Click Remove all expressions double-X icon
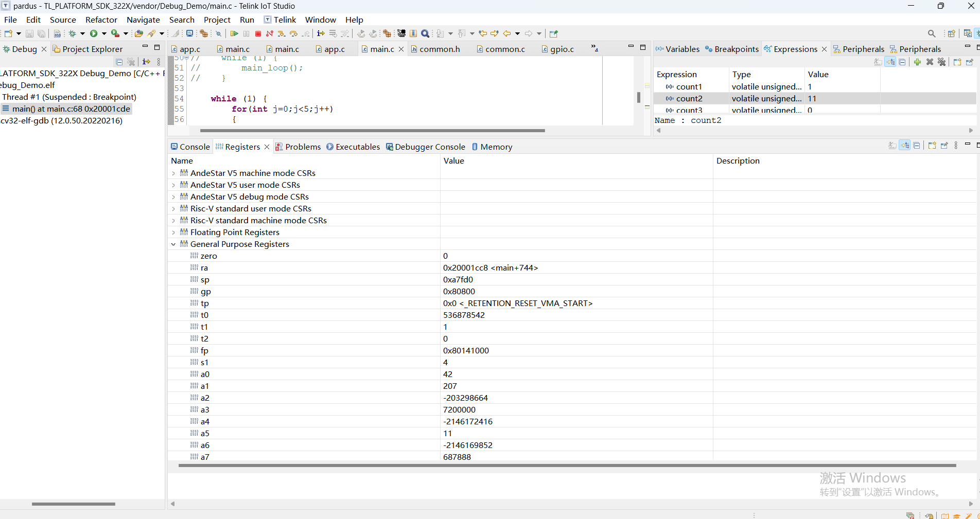 (x=942, y=62)
